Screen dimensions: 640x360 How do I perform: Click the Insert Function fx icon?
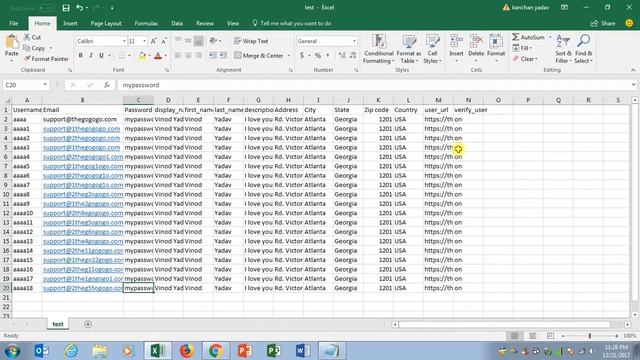(x=107, y=85)
